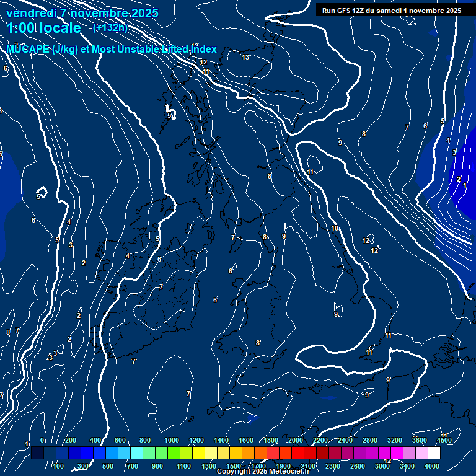Screen dimensions: 476x476
Task: Select the '1:00 locale' time label
Action: tap(44, 28)
